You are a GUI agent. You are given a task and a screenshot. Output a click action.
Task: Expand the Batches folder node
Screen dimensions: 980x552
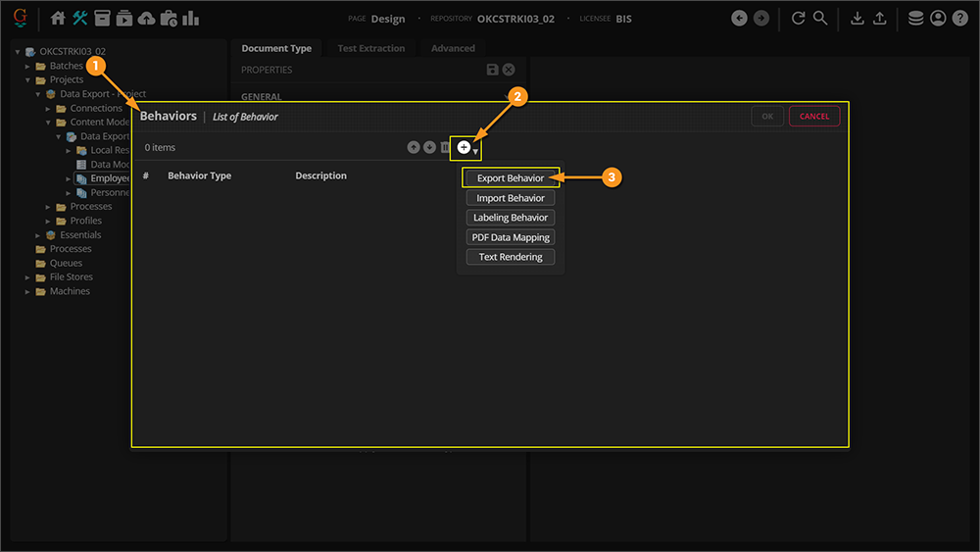[28, 67]
